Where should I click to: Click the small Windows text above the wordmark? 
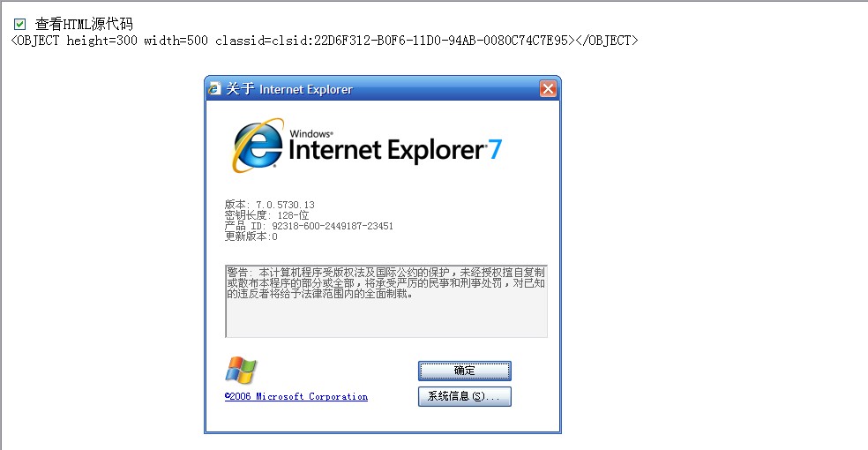[311, 133]
